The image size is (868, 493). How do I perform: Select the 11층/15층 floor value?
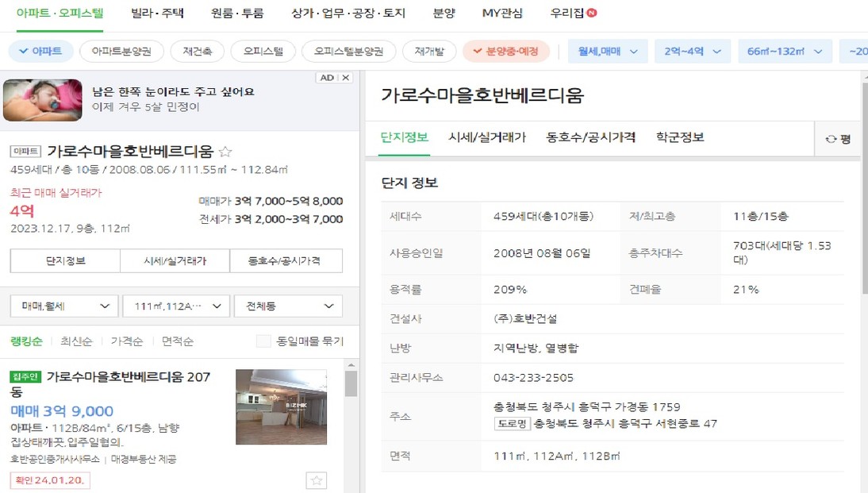(761, 216)
